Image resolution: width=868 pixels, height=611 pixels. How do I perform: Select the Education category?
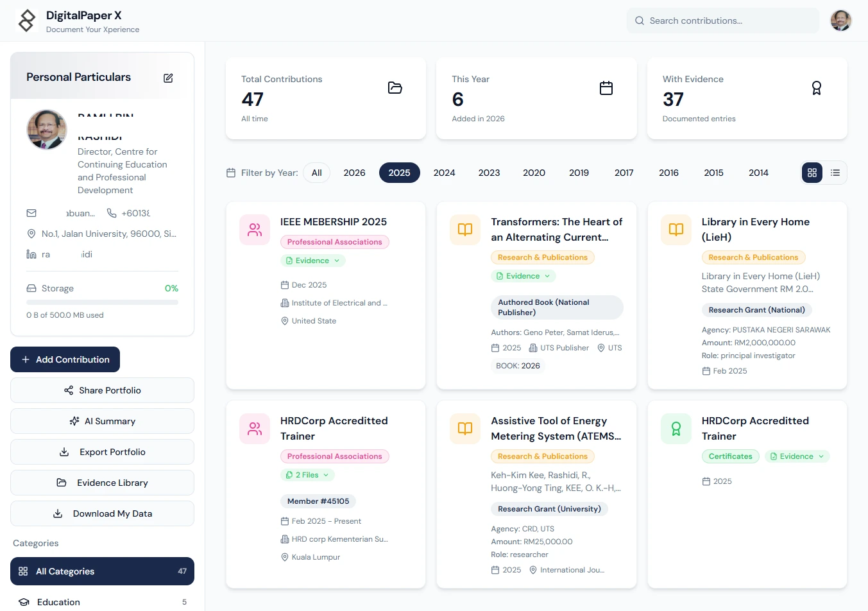[x=103, y=602]
